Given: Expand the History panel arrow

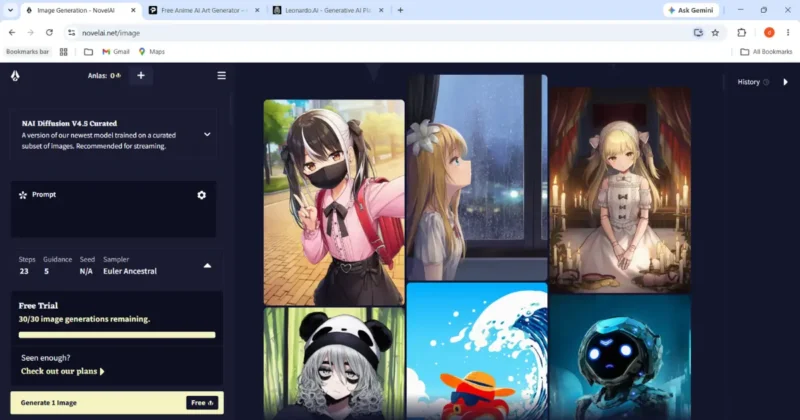Looking at the screenshot, I should pos(785,82).
